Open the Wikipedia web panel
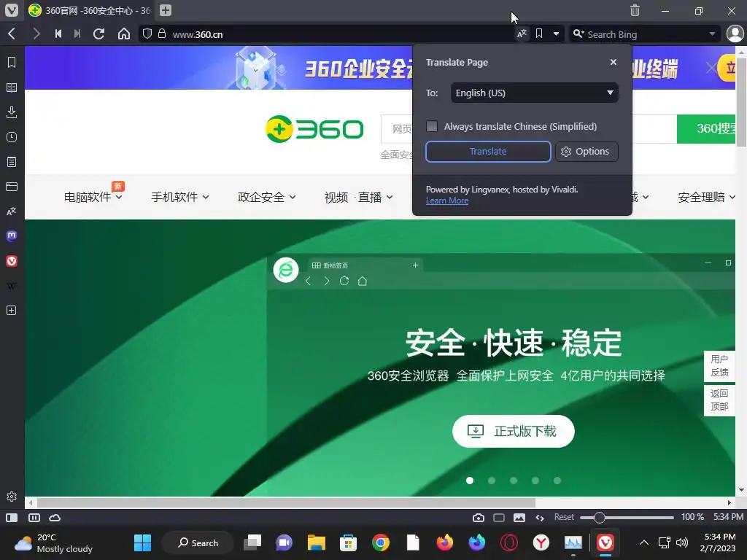This screenshot has width=747, height=560. 12,286
